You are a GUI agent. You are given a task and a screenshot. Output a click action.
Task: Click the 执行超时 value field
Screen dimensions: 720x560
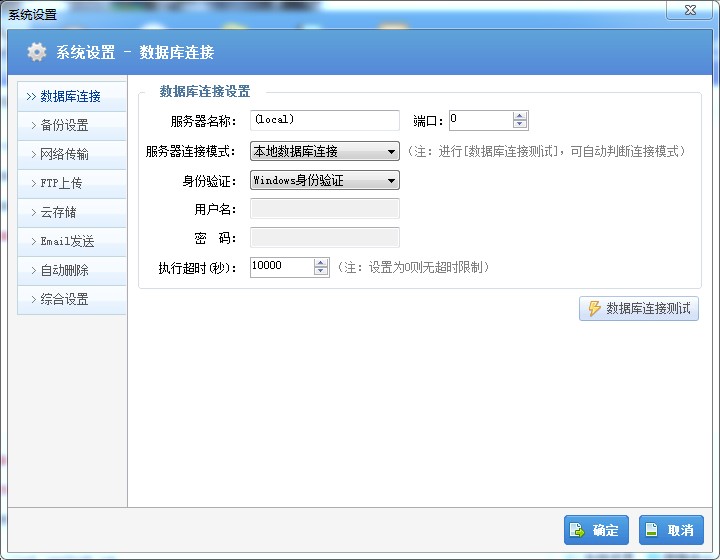[x=282, y=267]
